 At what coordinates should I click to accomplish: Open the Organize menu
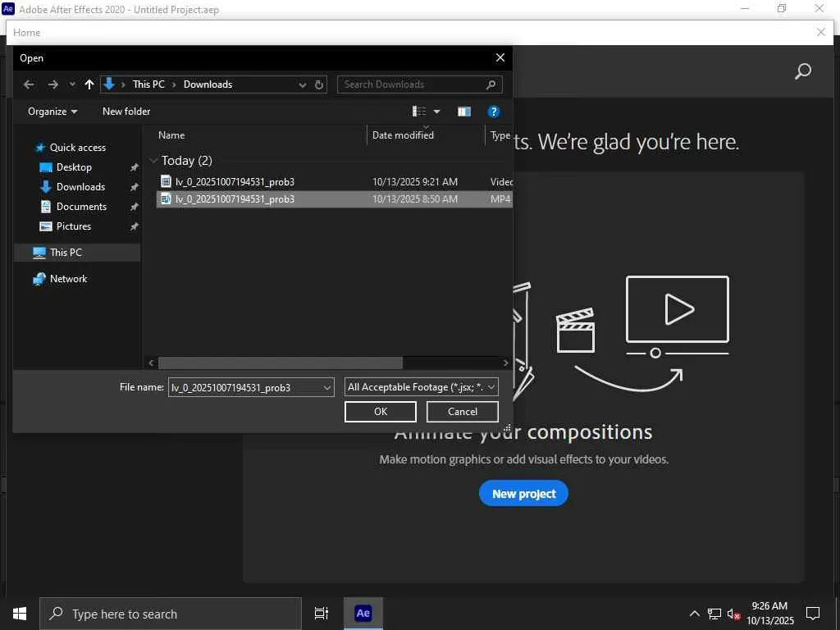(52, 112)
